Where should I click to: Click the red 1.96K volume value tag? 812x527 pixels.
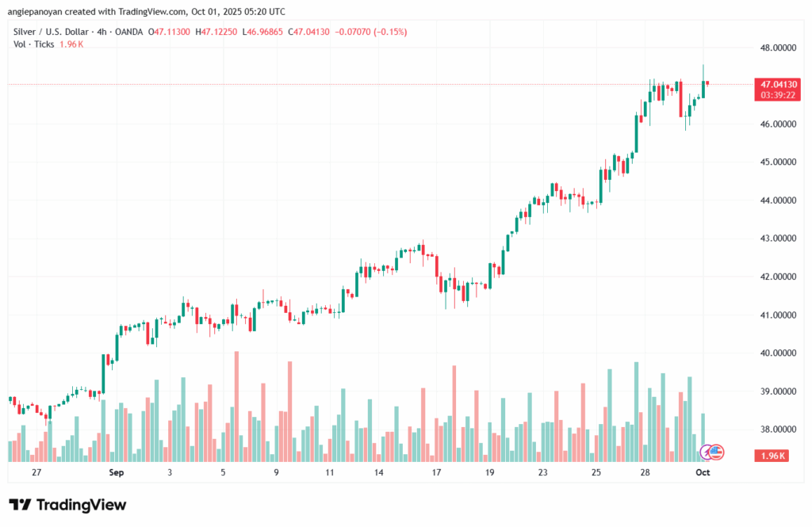775,456
